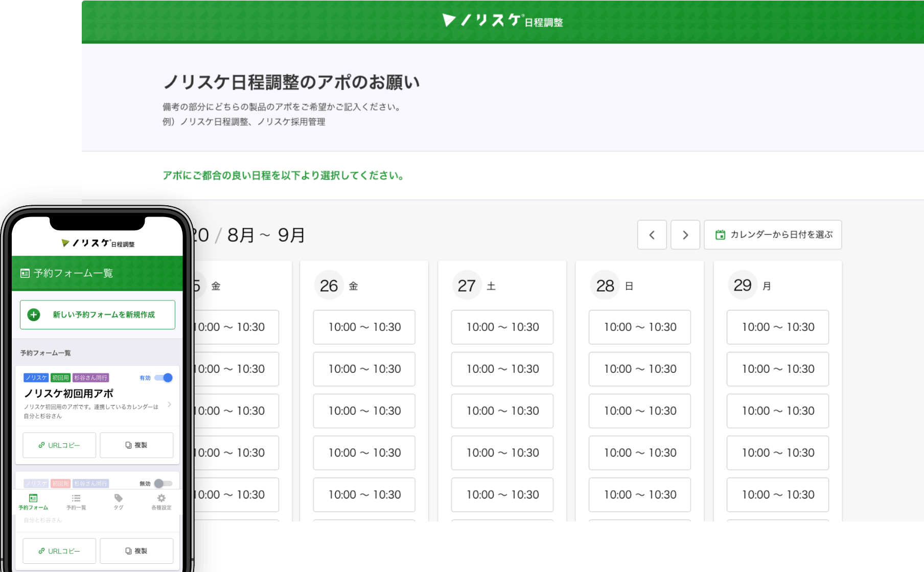Click the 杉谷さん同行 purple tag on first form

tap(90, 378)
